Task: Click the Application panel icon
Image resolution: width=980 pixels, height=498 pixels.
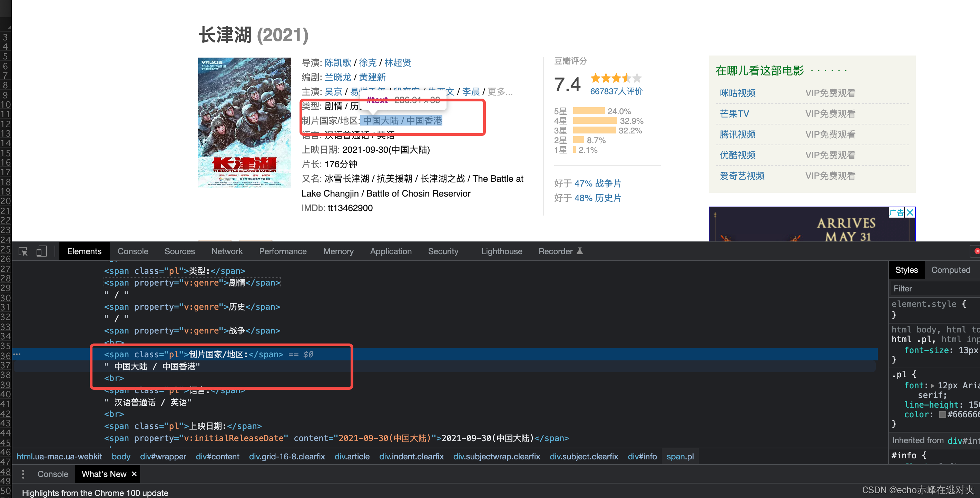Action: tap(390, 251)
